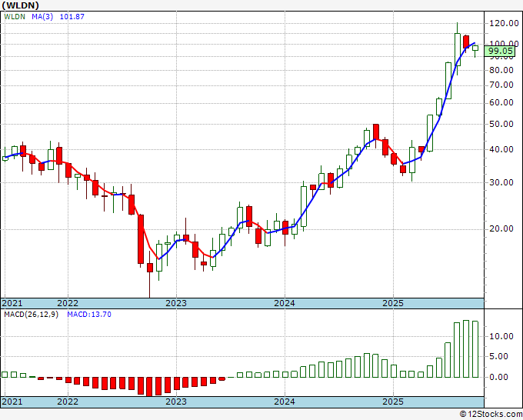
Task: Click the 50.00 price axis label
Action: pos(501,124)
